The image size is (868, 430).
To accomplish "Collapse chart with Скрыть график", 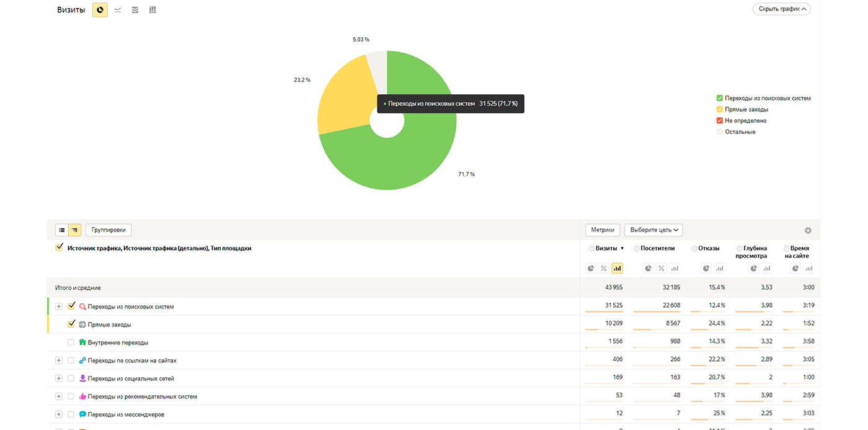I will click(781, 9).
